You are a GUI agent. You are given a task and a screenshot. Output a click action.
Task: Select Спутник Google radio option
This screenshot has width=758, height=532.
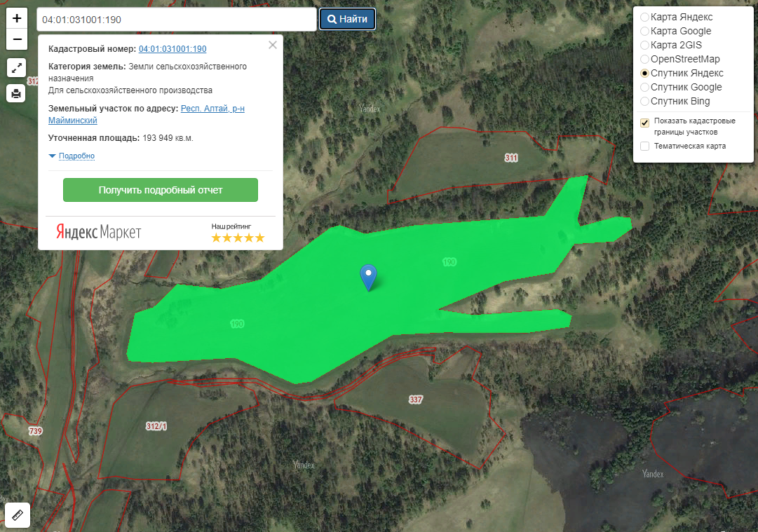tap(645, 87)
